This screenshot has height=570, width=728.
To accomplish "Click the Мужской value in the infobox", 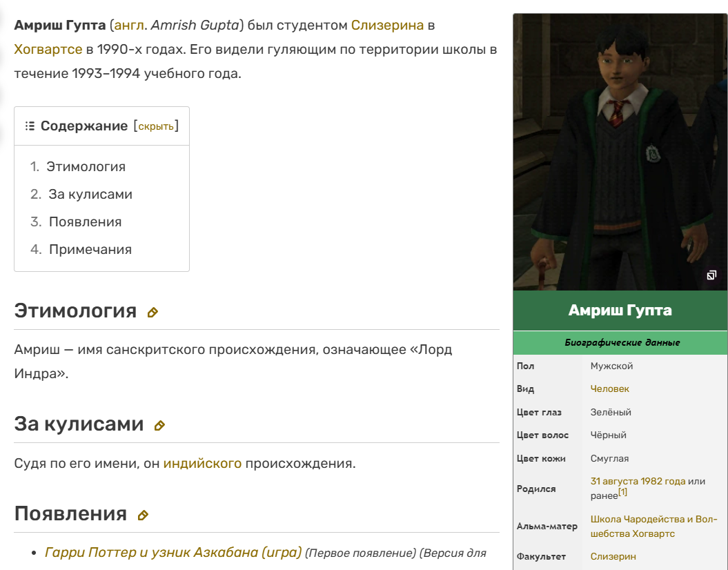I will click(611, 366).
